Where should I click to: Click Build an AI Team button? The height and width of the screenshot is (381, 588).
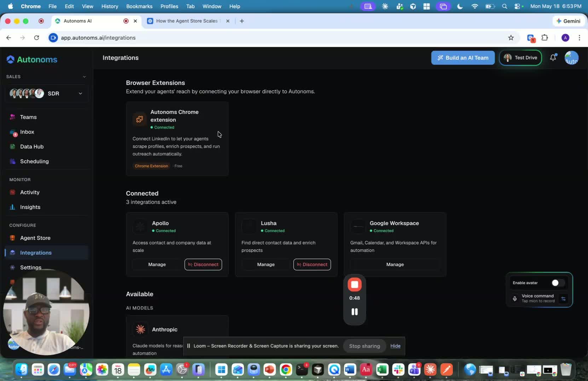coord(463,58)
